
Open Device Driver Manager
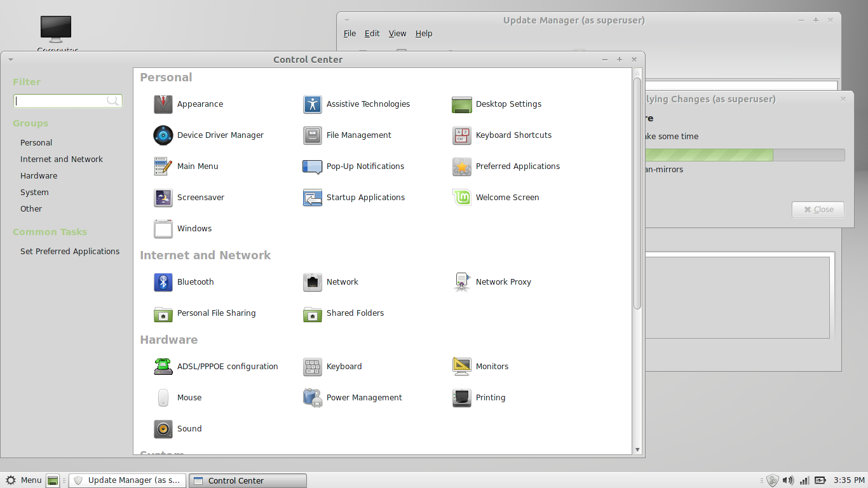pos(163,135)
